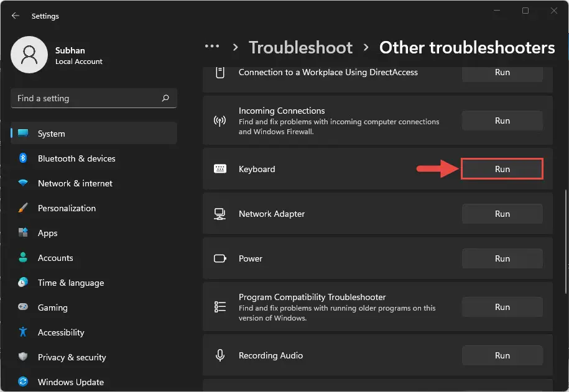Image resolution: width=569 pixels, height=392 pixels.
Task: Click the Keyboard troubleshooter icon
Action: (x=220, y=168)
